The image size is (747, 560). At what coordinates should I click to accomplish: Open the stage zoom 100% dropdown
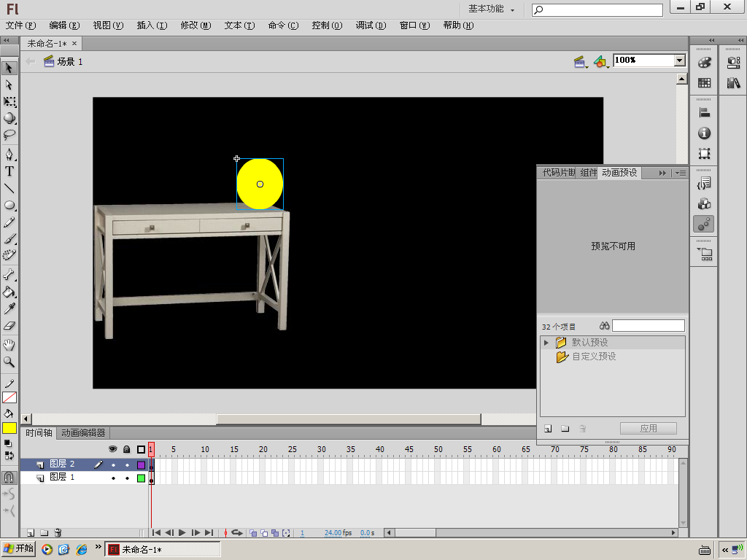coord(679,61)
